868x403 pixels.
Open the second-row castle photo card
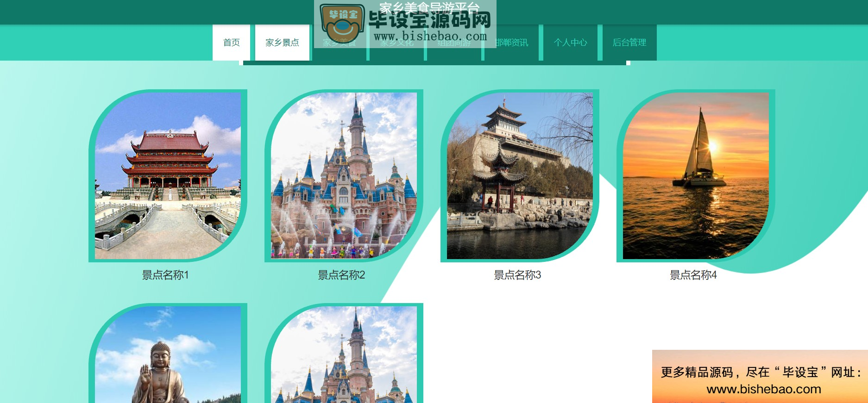(x=344, y=353)
